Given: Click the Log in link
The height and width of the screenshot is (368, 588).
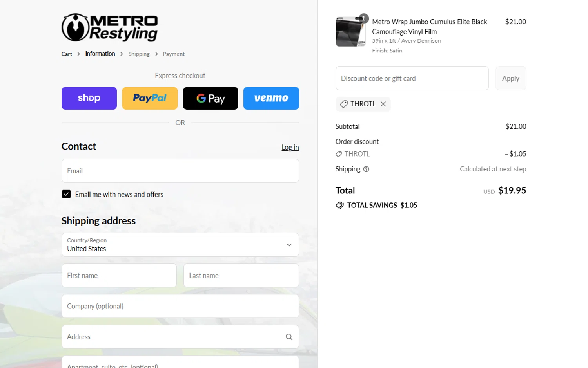Looking at the screenshot, I should [290, 147].
